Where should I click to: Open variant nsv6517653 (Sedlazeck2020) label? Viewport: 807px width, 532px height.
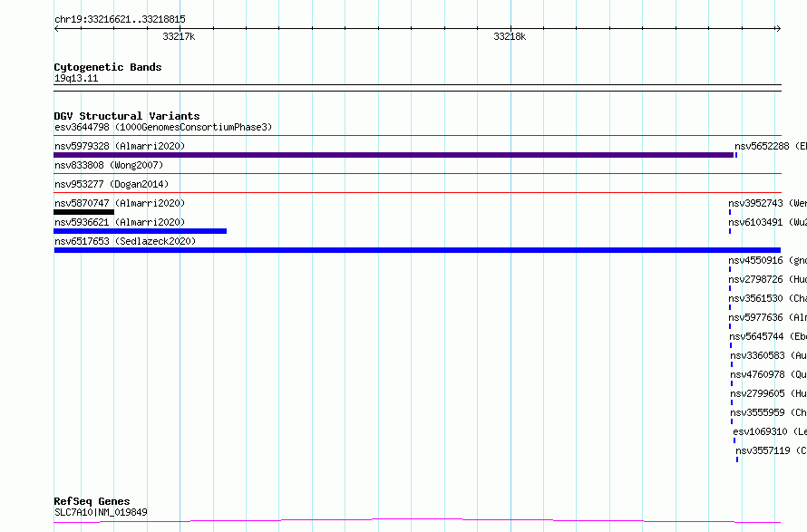[125, 241]
